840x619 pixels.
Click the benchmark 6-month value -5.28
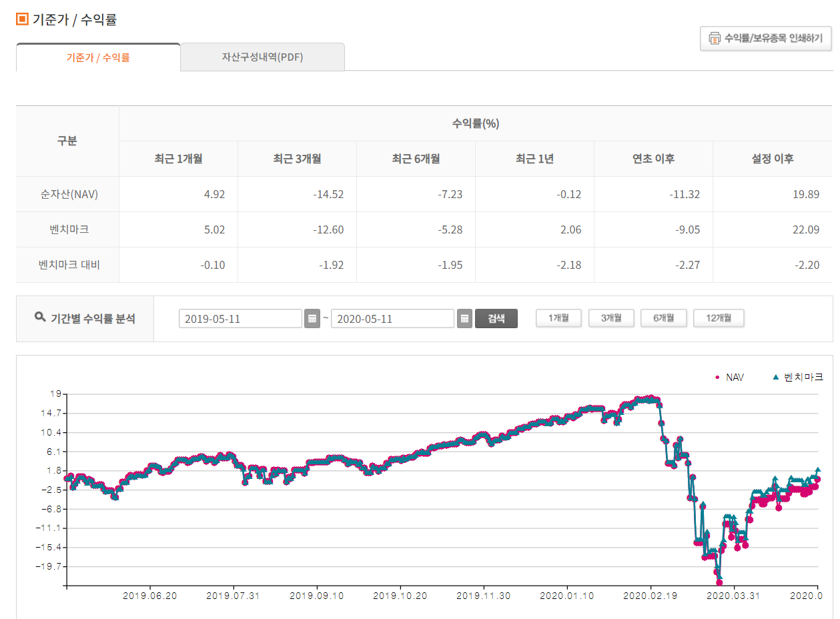point(450,230)
